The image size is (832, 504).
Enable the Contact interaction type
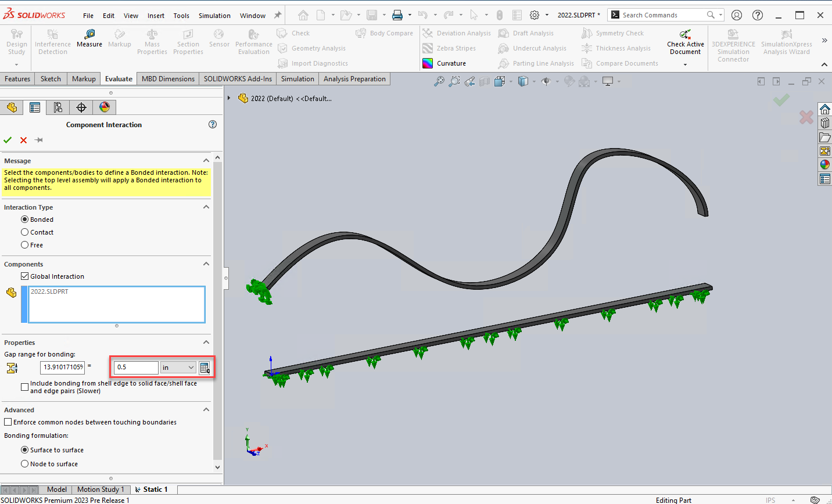25,232
